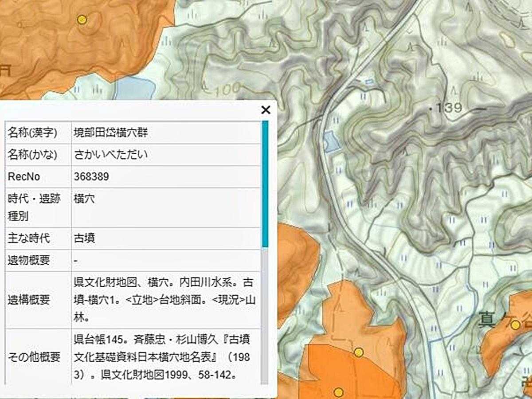Select the yellow marker on the bottom-center polygon's upper edge
The height and width of the screenshot is (399, 532).
359,352
